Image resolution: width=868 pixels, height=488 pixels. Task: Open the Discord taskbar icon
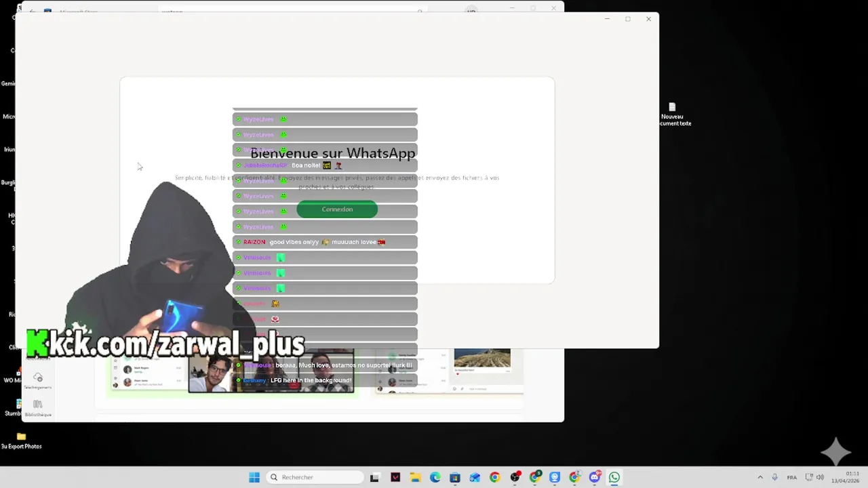[595, 477]
